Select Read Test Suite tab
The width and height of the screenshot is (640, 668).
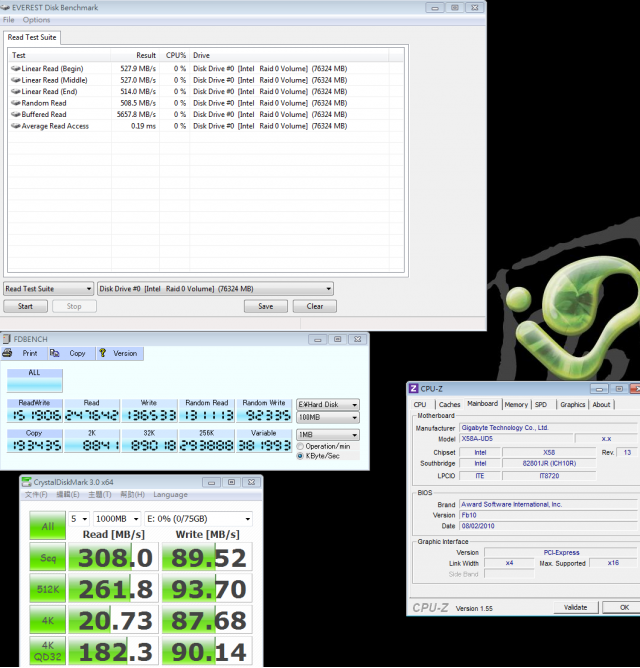tap(32, 37)
